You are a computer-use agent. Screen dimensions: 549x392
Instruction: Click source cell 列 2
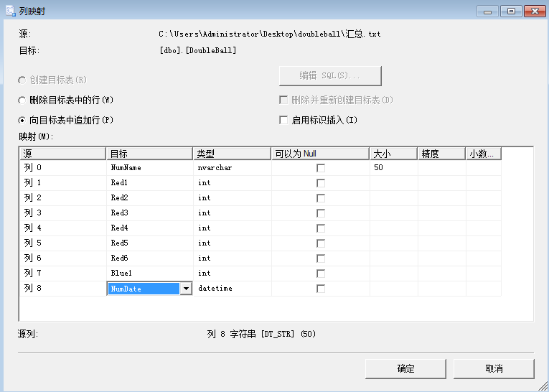pyautogui.click(x=63, y=198)
